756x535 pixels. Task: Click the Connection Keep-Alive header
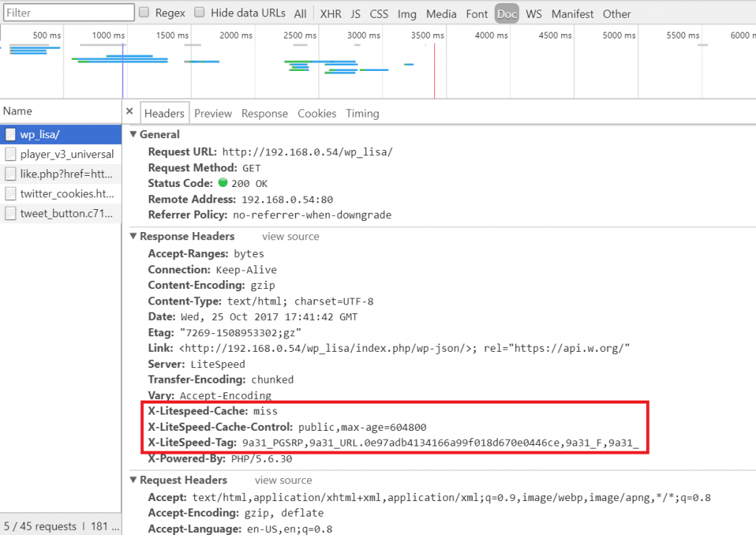pyautogui.click(x=212, y=270)
